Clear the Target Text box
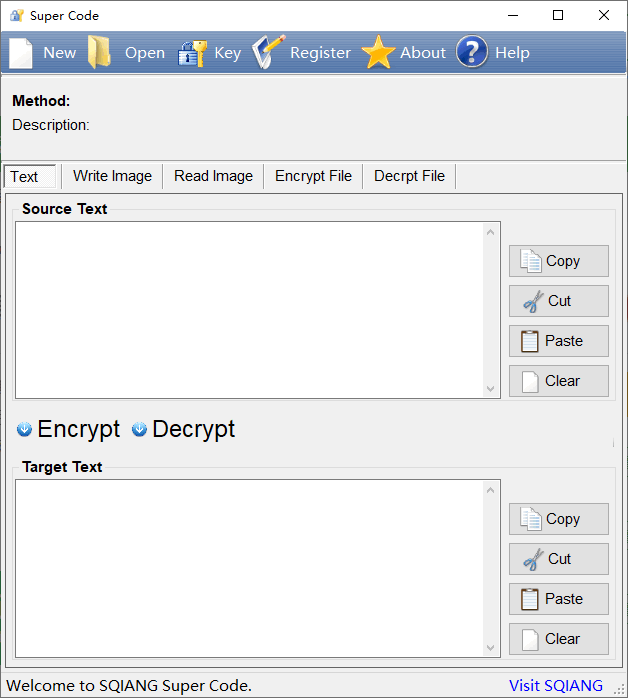 point(559,639)
